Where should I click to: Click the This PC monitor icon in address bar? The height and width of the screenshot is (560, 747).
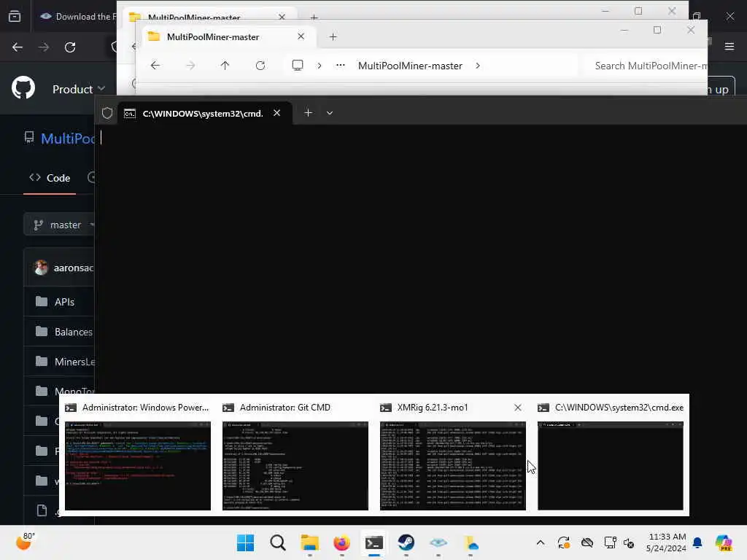pos(298,66)
